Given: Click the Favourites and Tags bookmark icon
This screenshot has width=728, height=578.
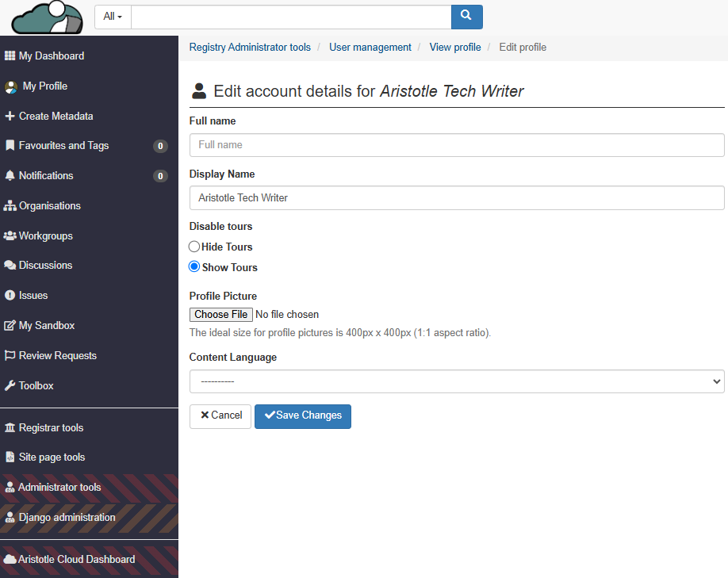Looking at the screenshot, I should [x=10, y=146].
